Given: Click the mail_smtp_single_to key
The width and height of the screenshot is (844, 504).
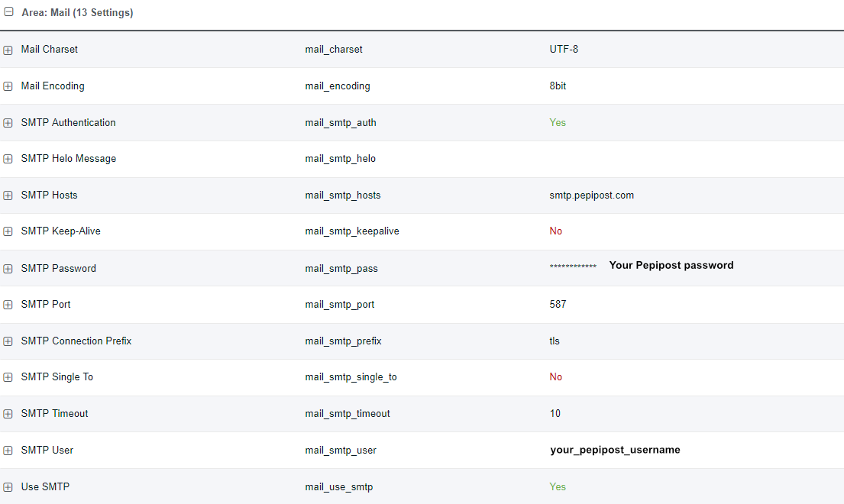Looking at the screenshot, I should [x=351, y=377].
